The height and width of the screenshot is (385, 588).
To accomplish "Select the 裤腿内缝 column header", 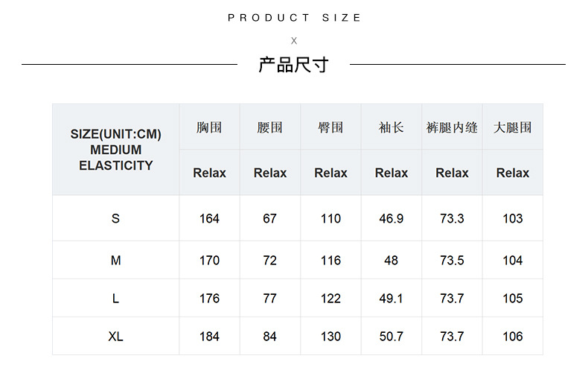I will (452, 127).
